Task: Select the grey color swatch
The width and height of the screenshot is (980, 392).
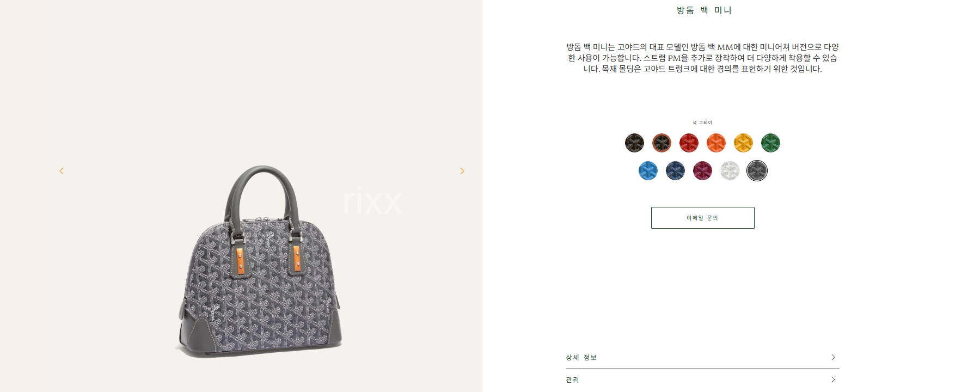Action: [757, 171]
